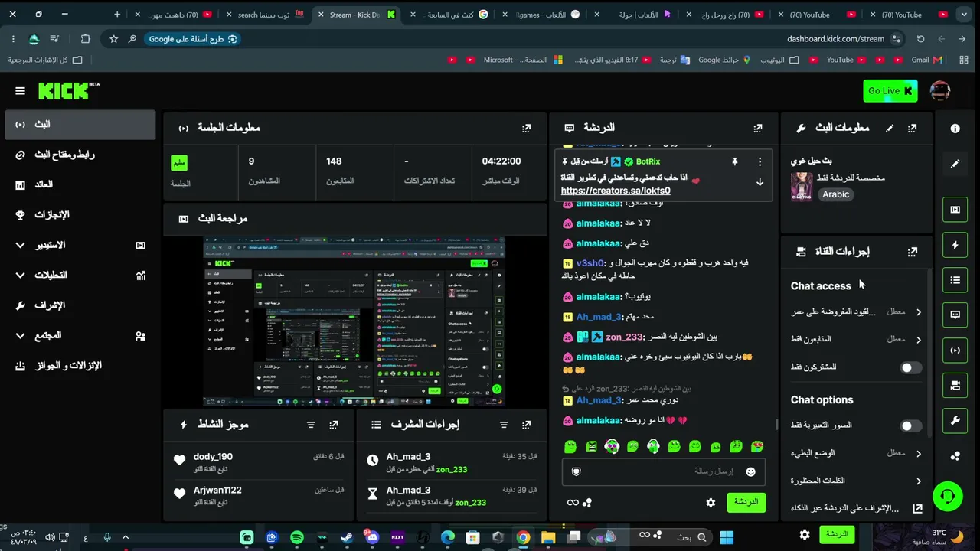Open Spotify from the taskbar

tap(297, 537)
